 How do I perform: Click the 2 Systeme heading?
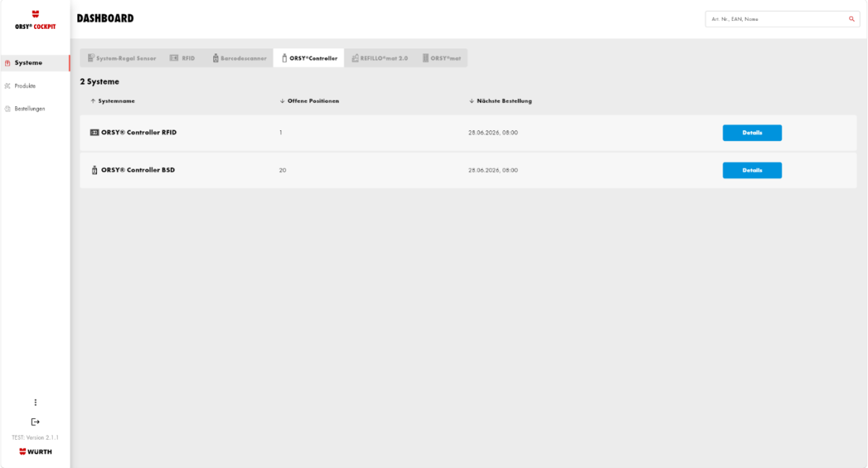tap(100, 82)
